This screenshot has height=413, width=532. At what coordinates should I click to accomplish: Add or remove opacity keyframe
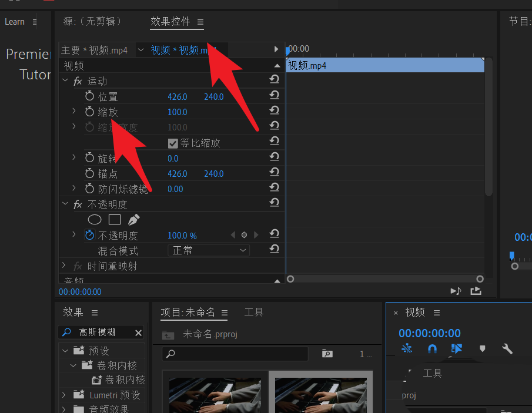[244, 235]
